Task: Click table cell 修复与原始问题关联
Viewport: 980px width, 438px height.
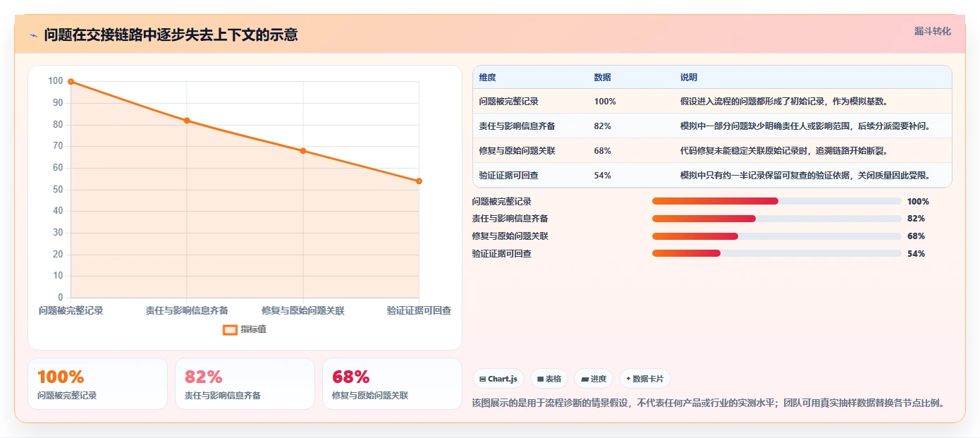Action: (517, 151)
